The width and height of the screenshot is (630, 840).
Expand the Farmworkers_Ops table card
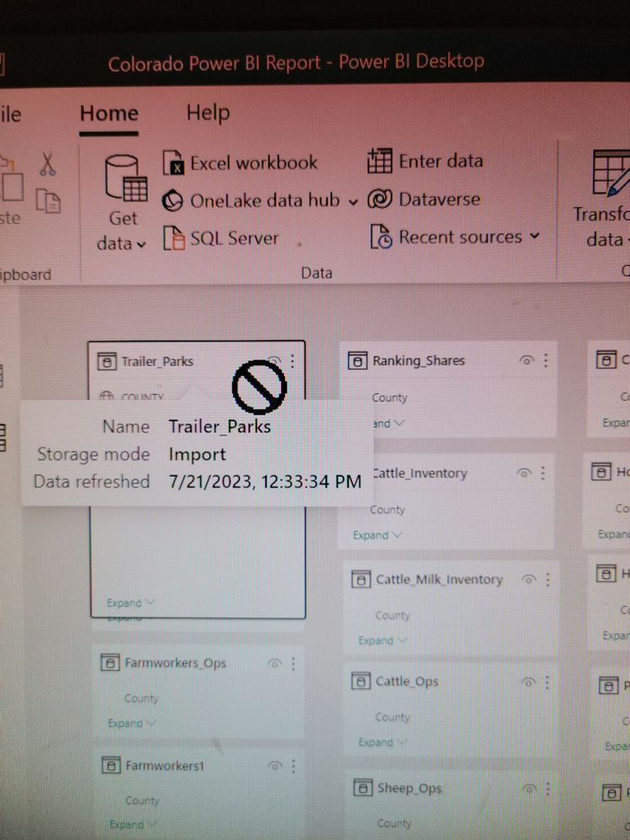click(x=132, y=723)
